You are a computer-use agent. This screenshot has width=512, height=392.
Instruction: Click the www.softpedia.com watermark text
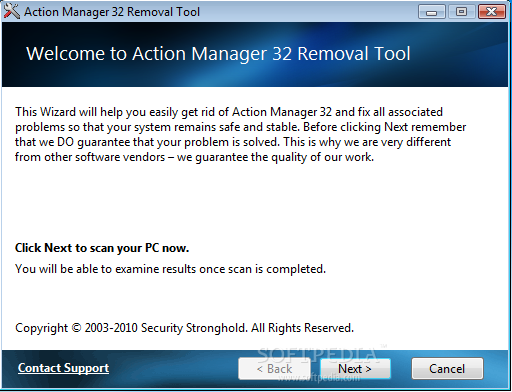[x=319, y=378]
